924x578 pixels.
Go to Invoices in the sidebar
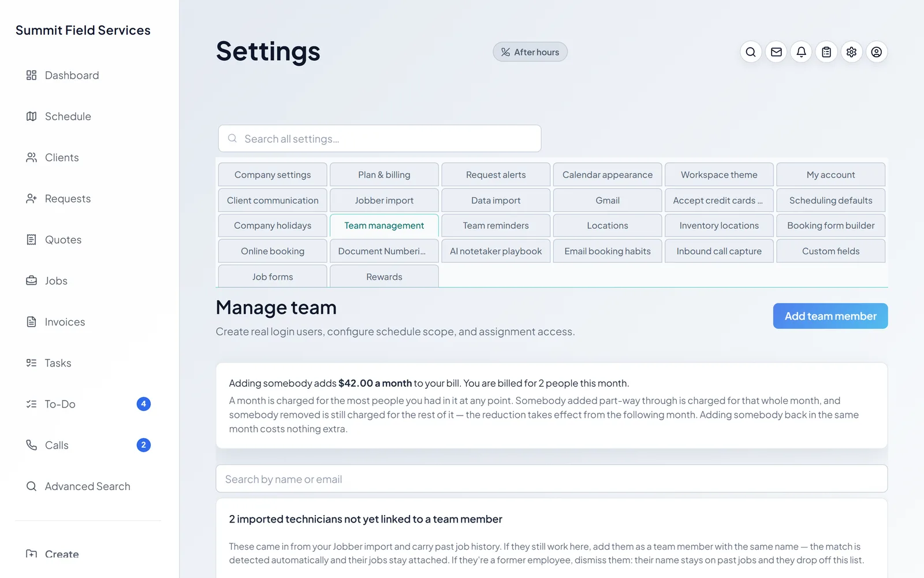click(x=88, y=321)
